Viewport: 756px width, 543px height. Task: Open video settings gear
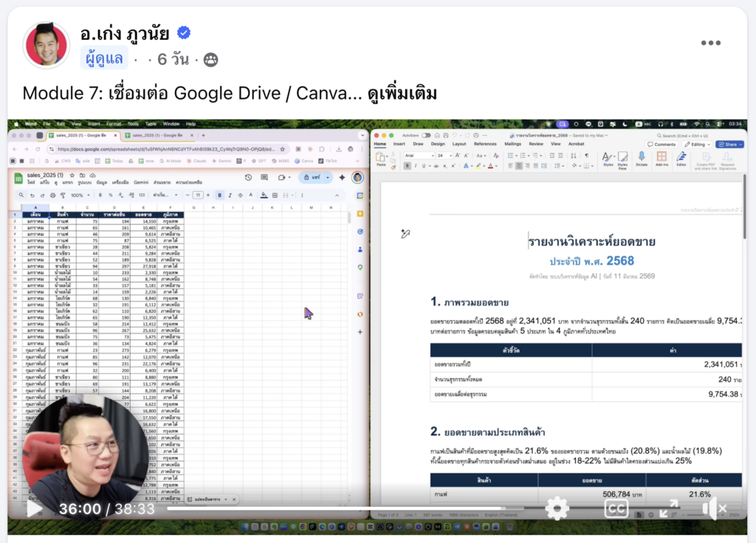point(557,508)
